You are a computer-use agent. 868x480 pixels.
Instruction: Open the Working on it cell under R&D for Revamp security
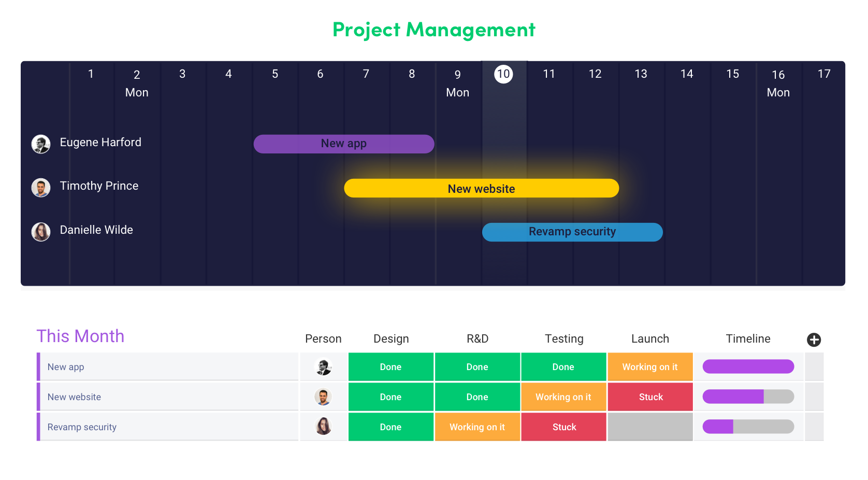point(477,427)
